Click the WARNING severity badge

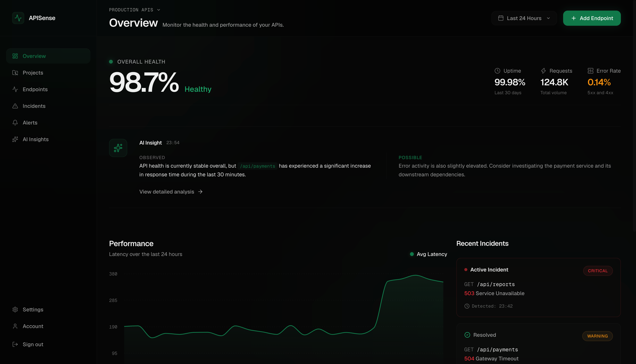tap(597, 336)
